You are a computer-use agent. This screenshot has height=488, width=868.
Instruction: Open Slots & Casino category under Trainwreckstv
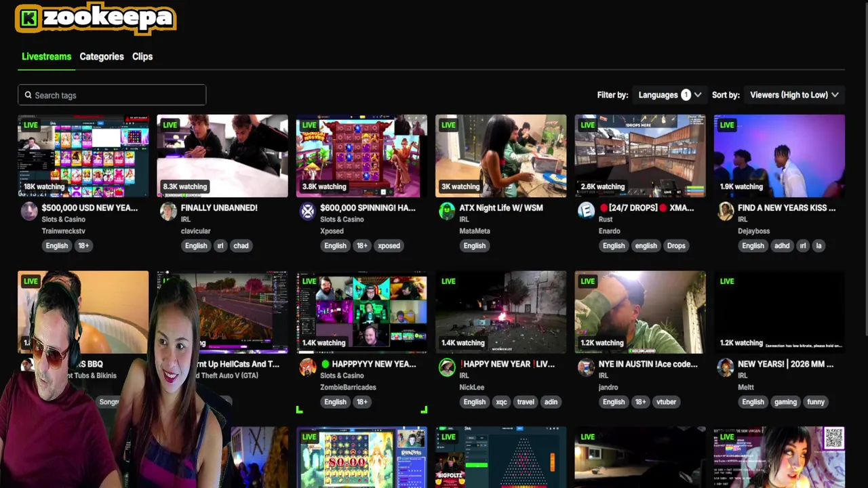[63, 220]
